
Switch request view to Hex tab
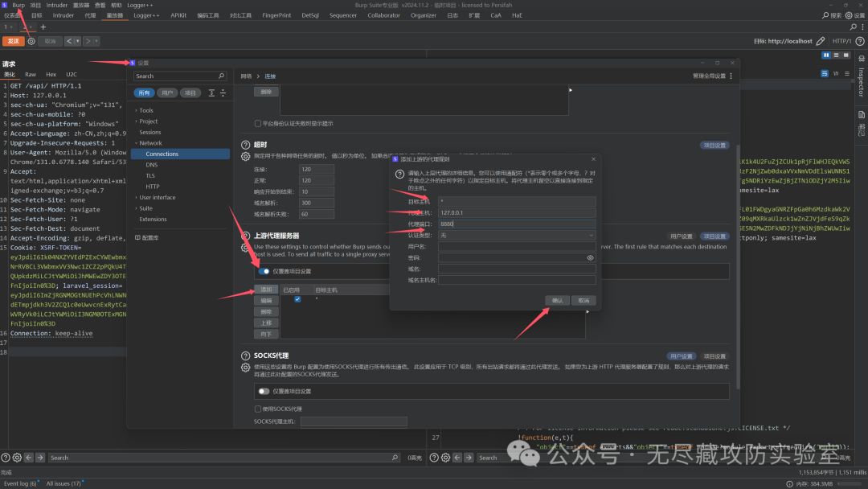(x=51, y=74)
